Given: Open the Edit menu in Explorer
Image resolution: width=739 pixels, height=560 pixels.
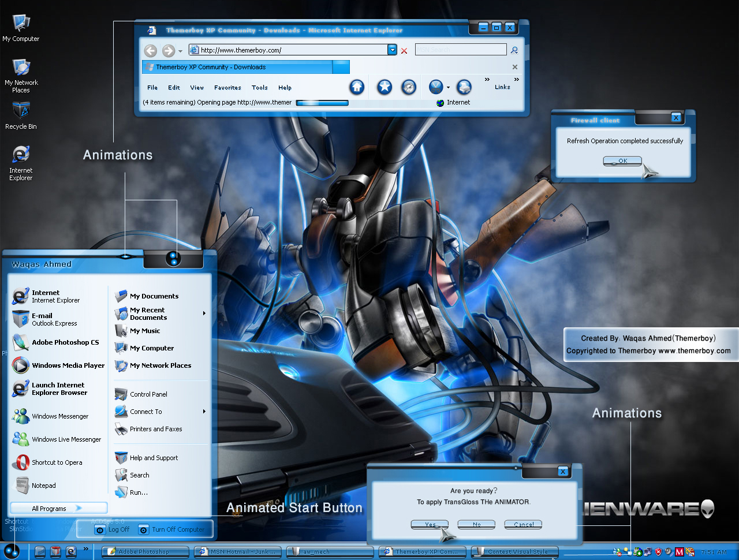Looking at the screenshot, I should click(x=174, y=88).
